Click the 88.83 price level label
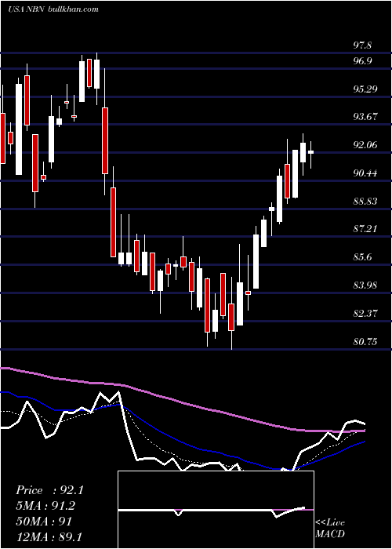Screen dimensions: 392x549 (365, 202)
